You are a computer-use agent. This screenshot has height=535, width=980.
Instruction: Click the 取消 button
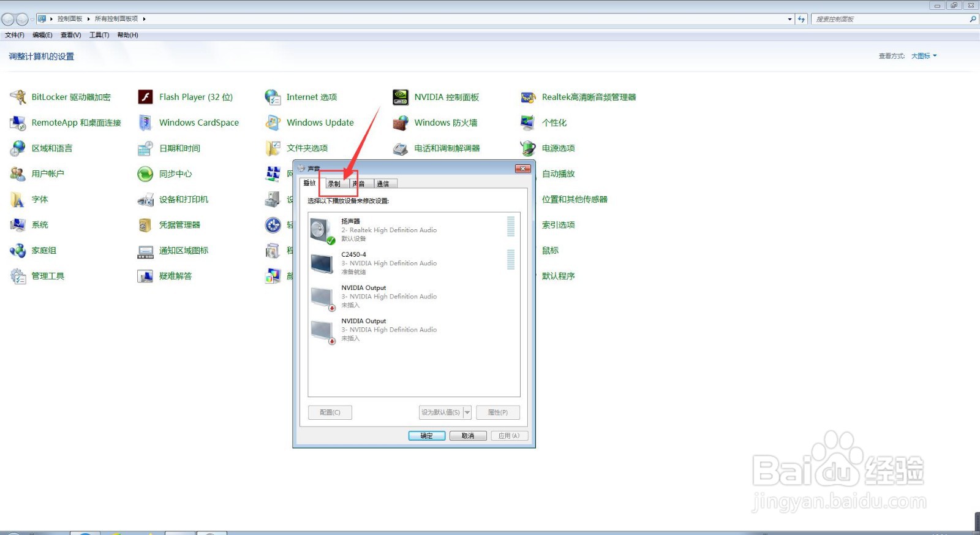(x=468, y=436)
